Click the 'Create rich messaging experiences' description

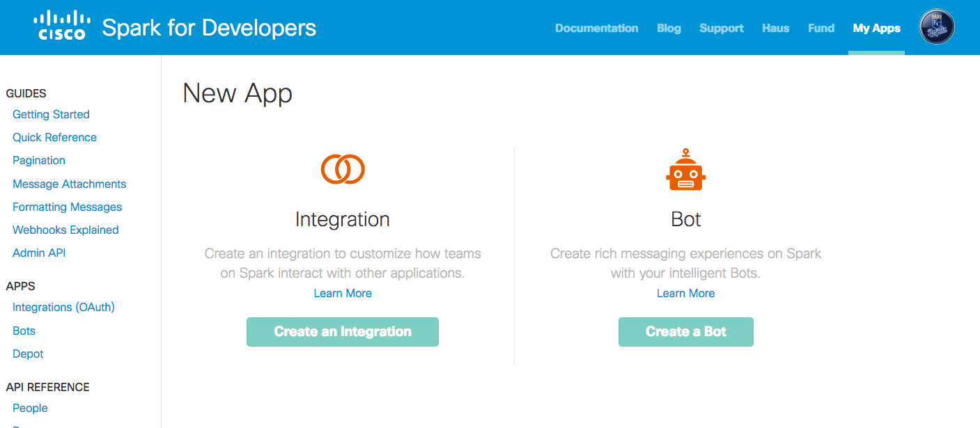point(686,263)
